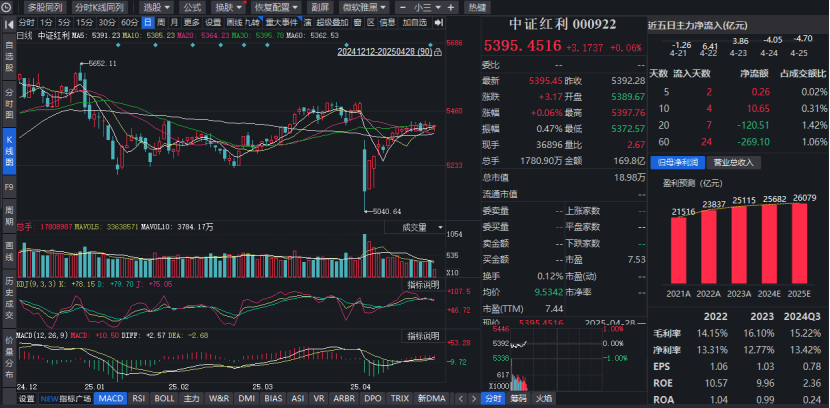Toggle 归母净利润 chart view
Image resolution: width=830 pixels, height=408 pixels.
[678, 163]
